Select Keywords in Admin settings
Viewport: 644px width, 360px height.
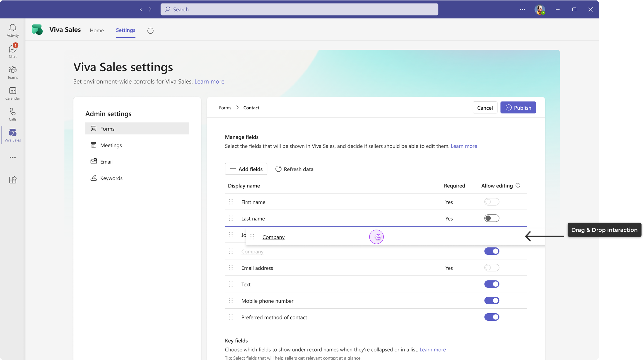point(137,178)
